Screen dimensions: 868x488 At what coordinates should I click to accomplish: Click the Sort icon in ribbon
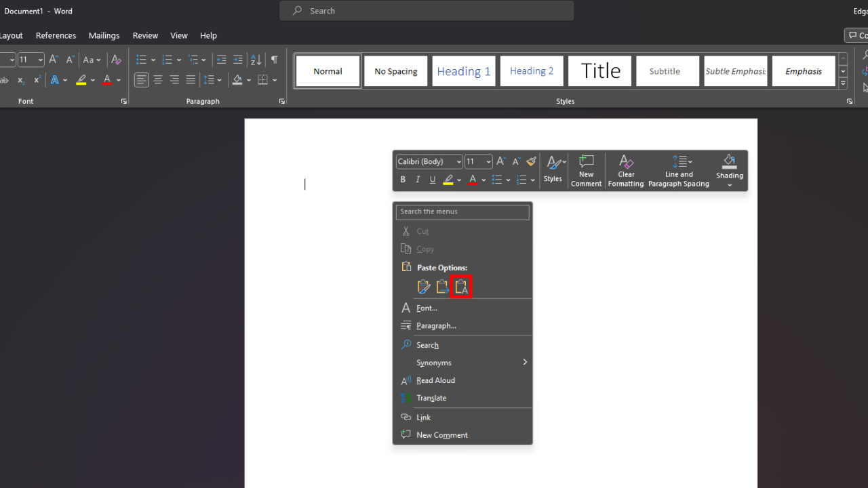[x=256, y=60]
